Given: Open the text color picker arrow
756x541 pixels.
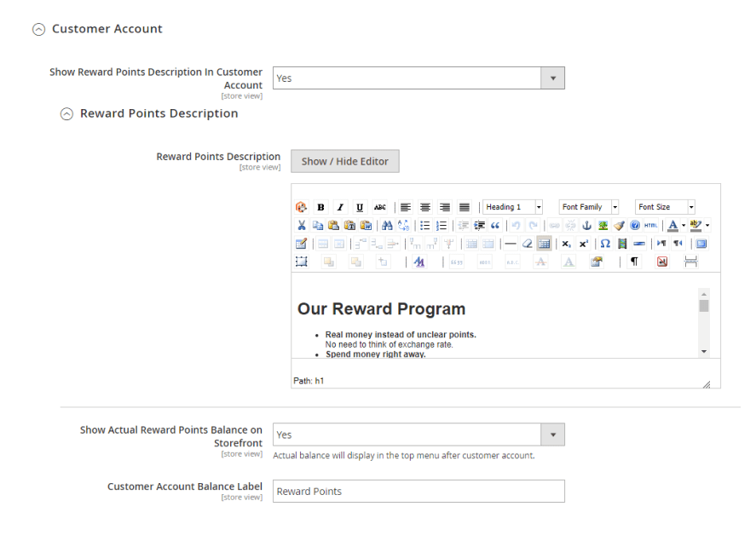Looking at the screenshot, I should click(x=684, y=225).
